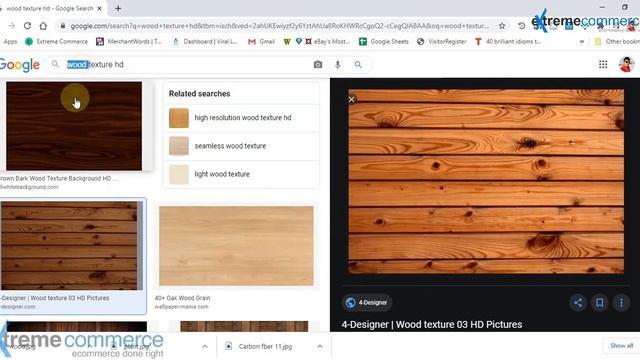
Task: Open the Dashboard Viral L... bookmark
Action: tap(205, 41)
